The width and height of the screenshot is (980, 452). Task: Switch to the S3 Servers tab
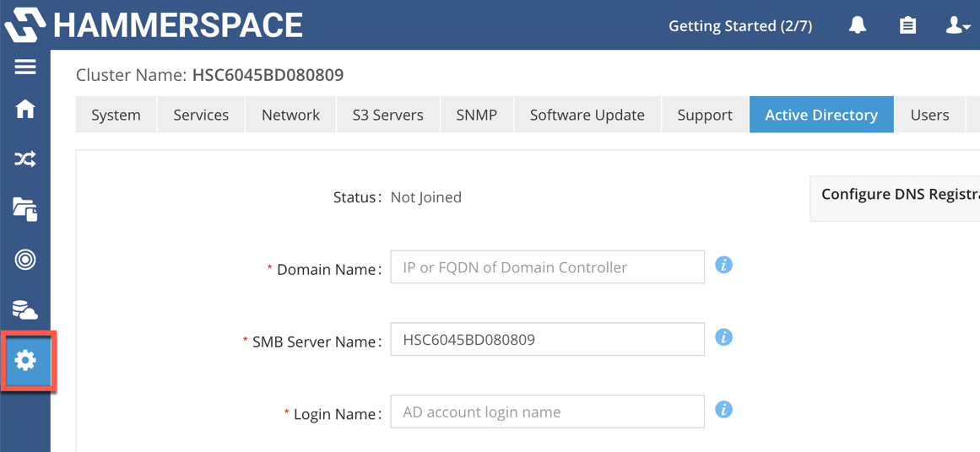(x=387, y=115)
